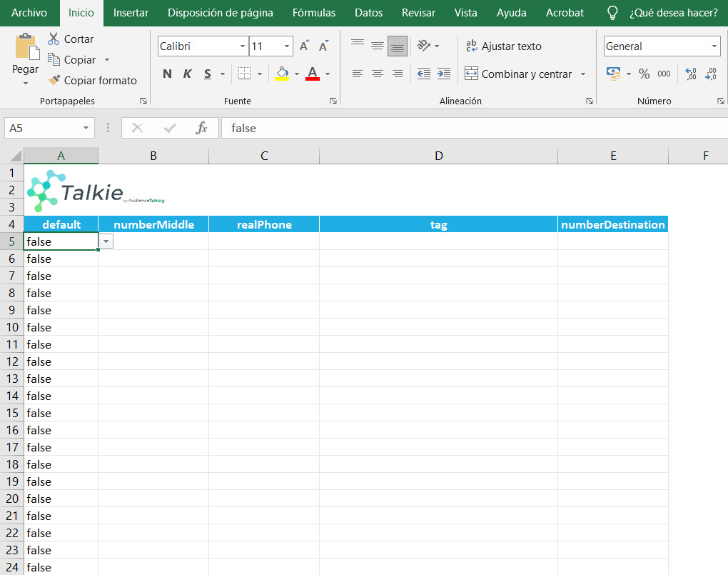Toggle bold with the N button

point(167,74)
